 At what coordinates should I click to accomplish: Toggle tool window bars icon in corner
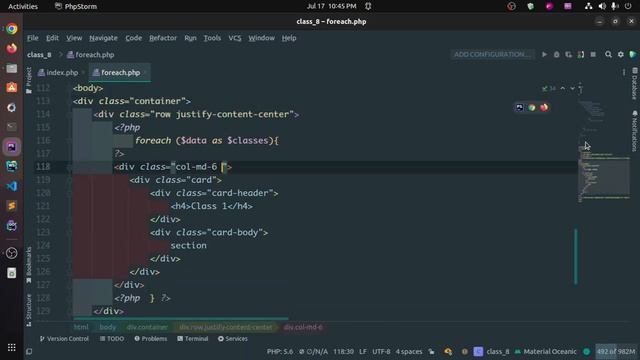[29, 351]
